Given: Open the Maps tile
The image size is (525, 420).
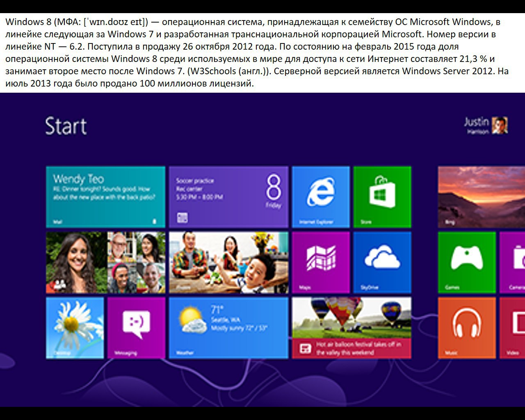Looking at the screenshot, I should tap(321, 262).
